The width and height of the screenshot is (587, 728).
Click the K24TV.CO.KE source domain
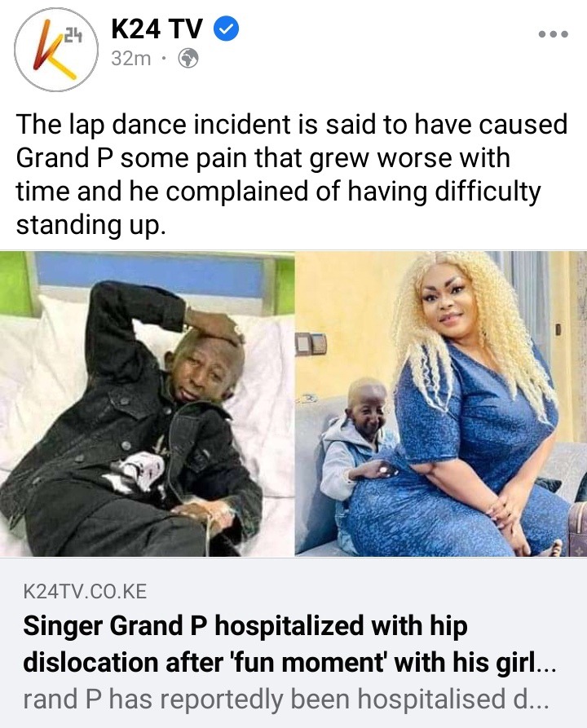point(85,592)
